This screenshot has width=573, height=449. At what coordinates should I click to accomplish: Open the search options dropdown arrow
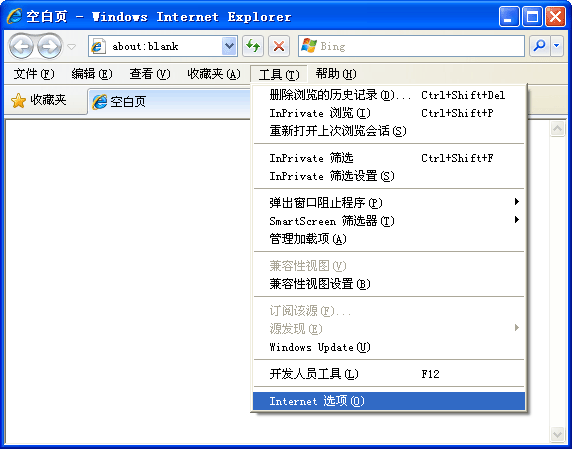557,46
